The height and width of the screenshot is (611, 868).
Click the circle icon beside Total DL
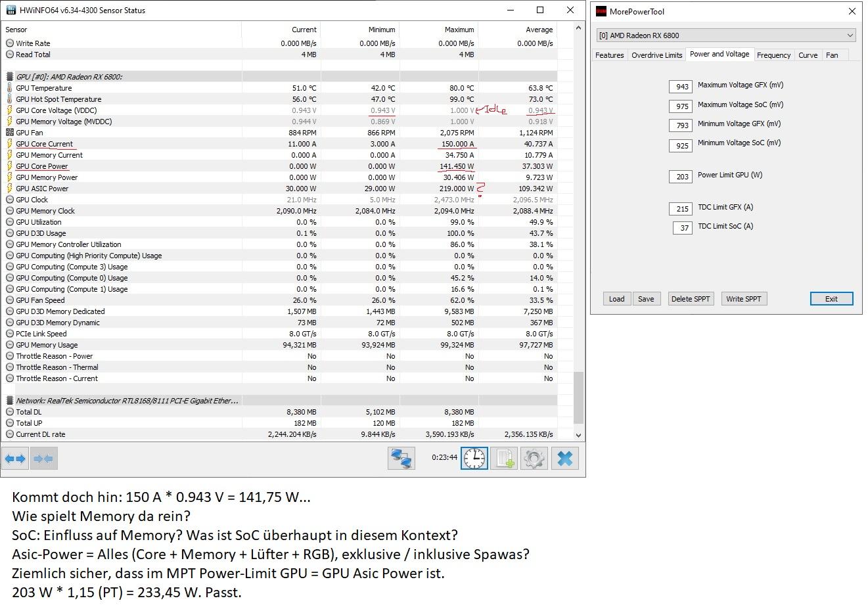[10, 412]
